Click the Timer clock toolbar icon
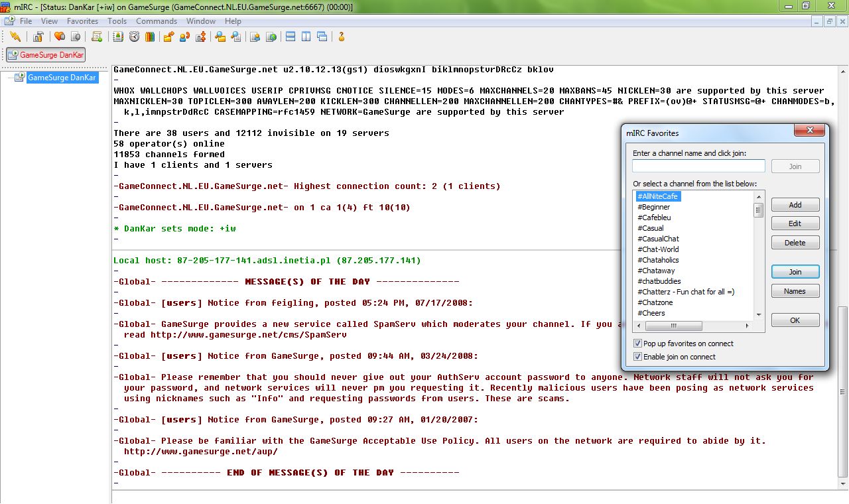849x504 pixels. coord(134,36)
